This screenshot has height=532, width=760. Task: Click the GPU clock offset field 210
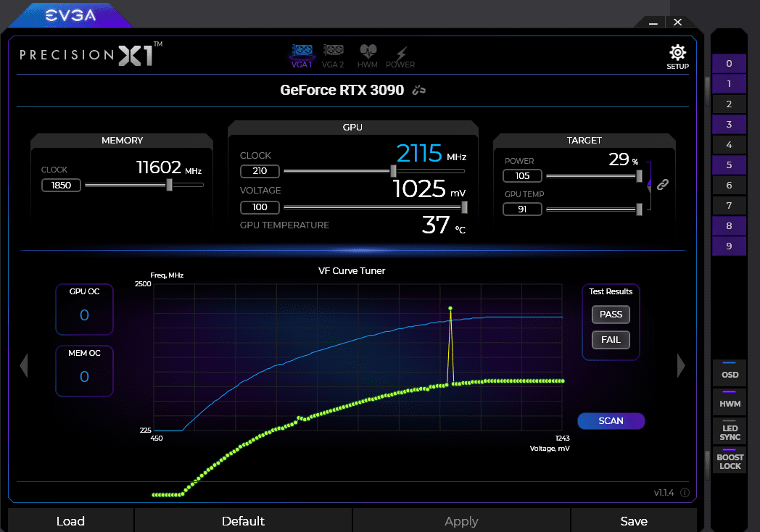(x=260, y=171)
